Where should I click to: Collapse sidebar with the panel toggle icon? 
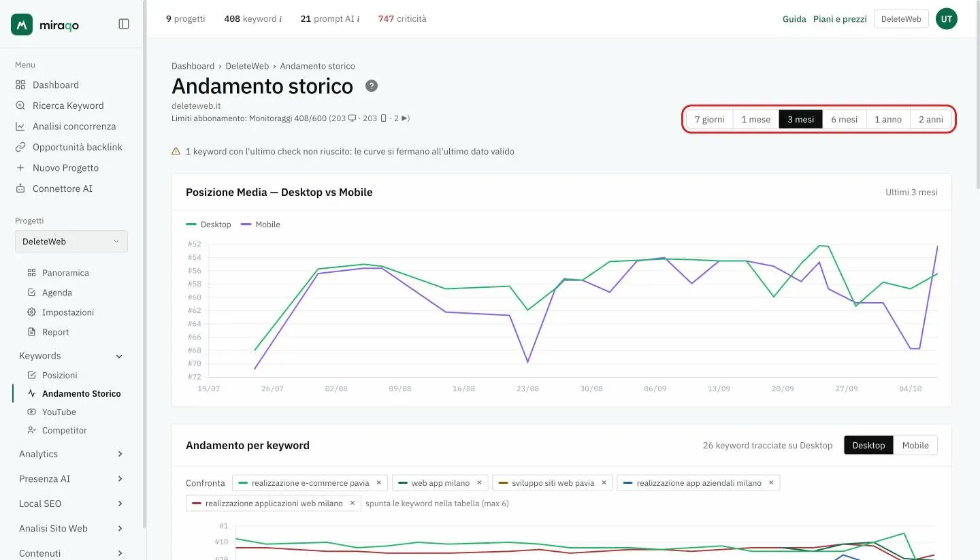124,24
